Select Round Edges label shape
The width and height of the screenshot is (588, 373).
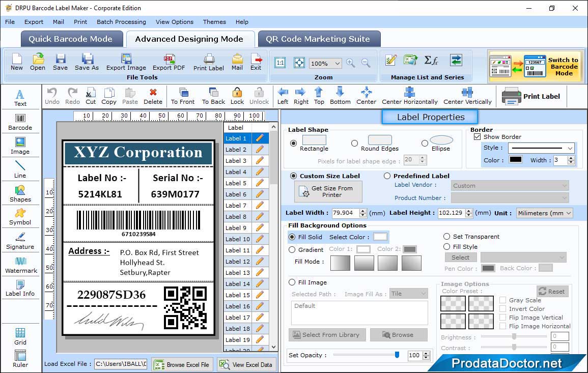coord(354,143)
